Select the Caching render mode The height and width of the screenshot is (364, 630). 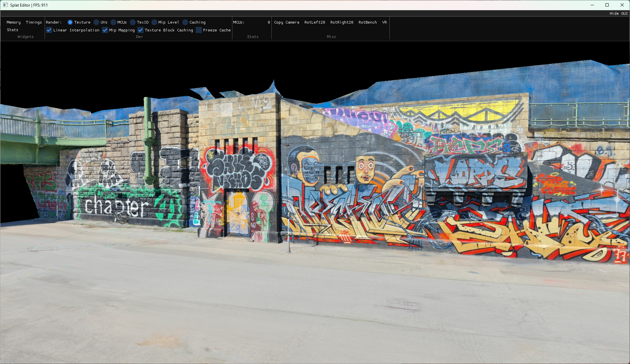point(185,22)
